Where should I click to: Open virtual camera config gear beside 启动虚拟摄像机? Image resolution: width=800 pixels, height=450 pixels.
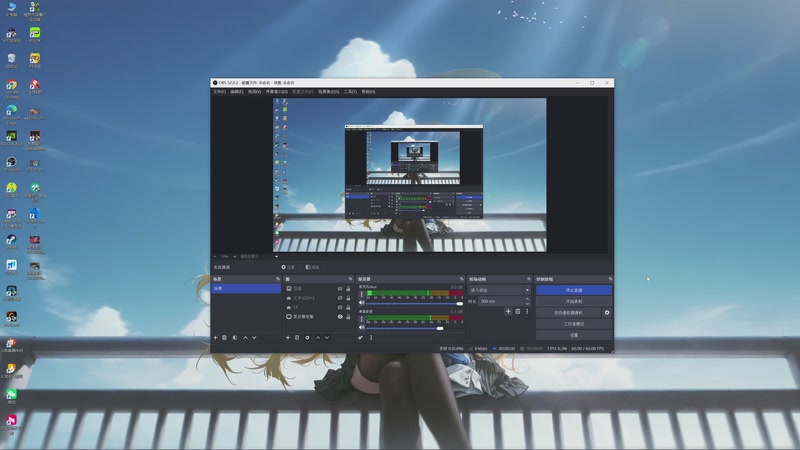click(607, 312)
